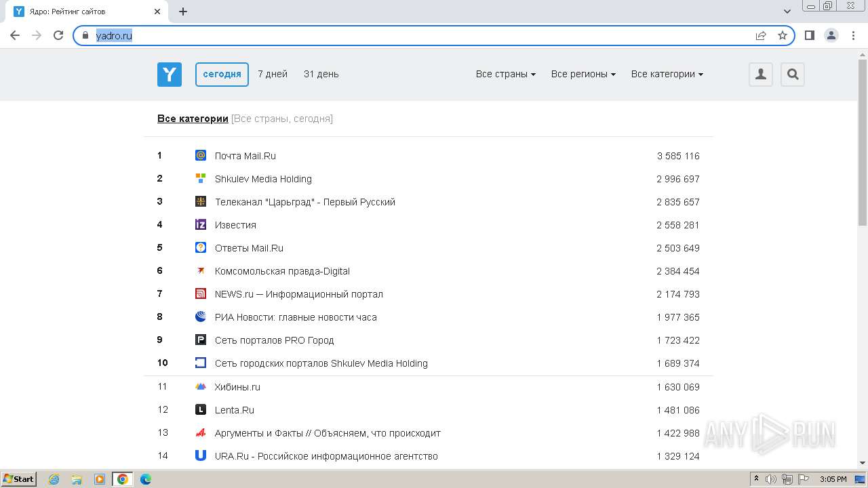Open URA.Ru - Российское информационное агентство link

coord(326,456)
